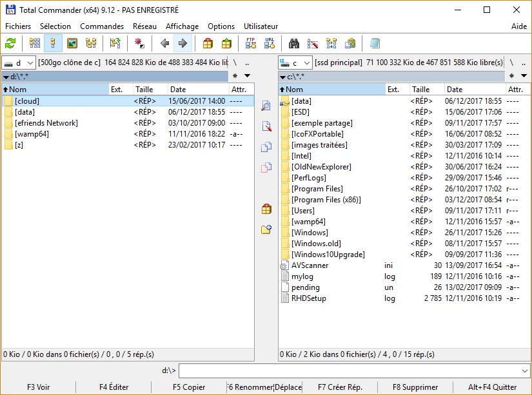
Task: Click the Back arrow in toolbar
Action: [x=164, y=43]
